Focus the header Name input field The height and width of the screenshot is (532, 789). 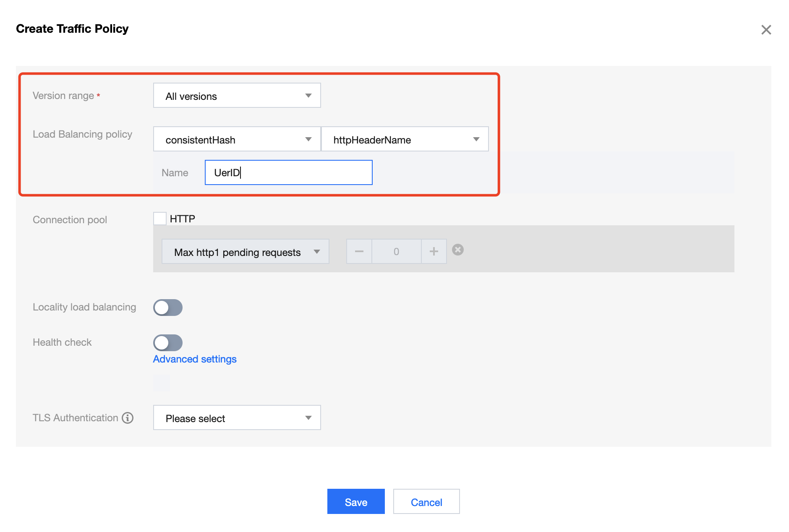click(x=289, y=172)
